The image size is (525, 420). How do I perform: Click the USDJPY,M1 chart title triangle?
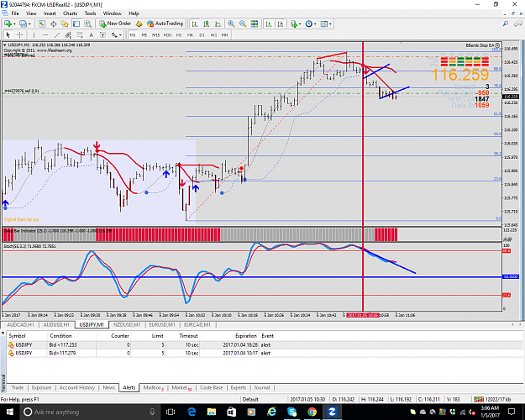point(5,45)
